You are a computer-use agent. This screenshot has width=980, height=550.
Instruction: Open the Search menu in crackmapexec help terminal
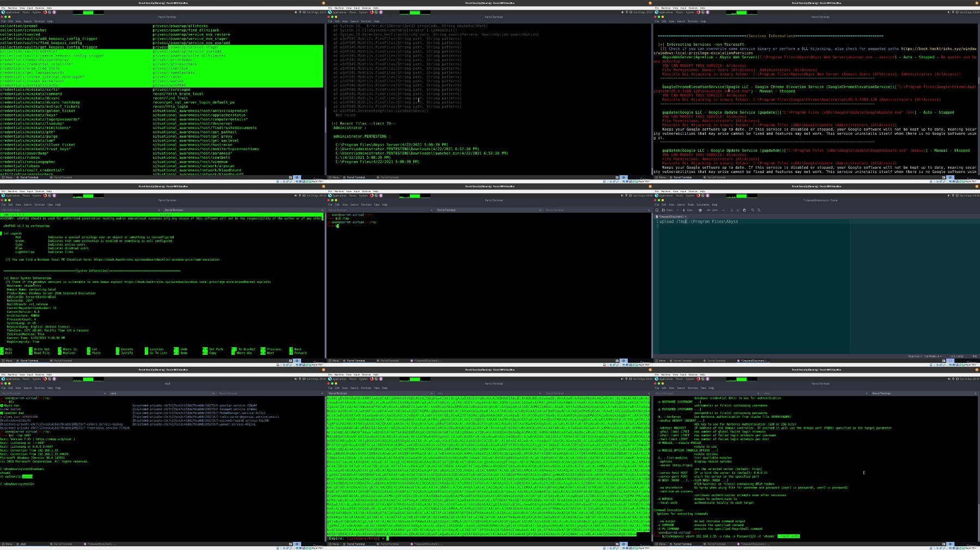(x=681, y=388)
